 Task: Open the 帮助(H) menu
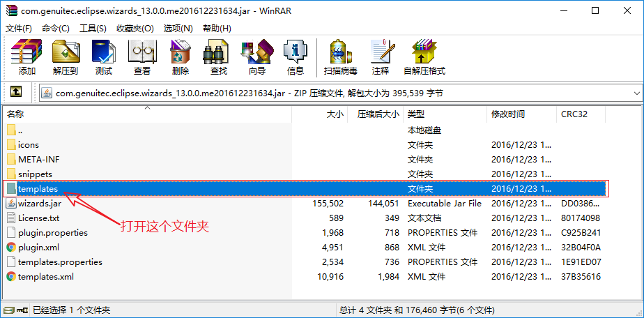217,29
